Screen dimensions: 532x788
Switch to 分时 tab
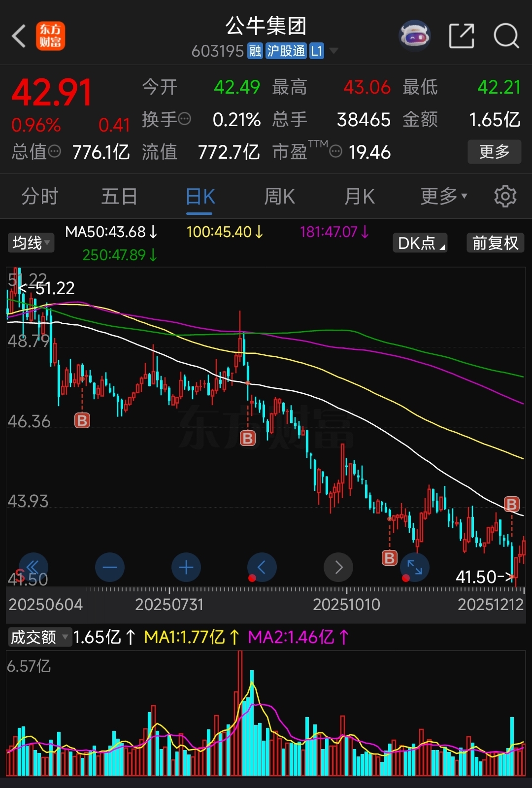(x=40, y=196)
